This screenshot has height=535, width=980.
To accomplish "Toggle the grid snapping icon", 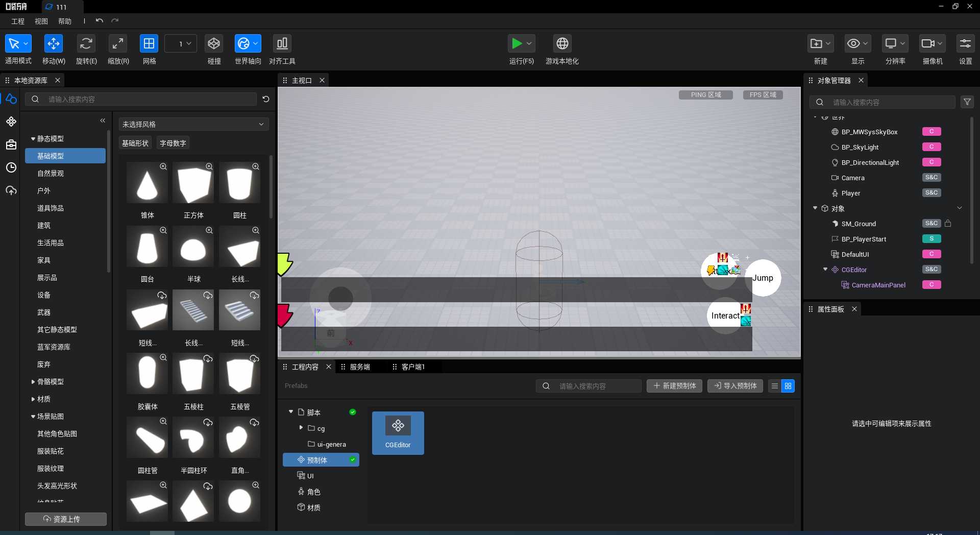I will [x=149, y=44].
